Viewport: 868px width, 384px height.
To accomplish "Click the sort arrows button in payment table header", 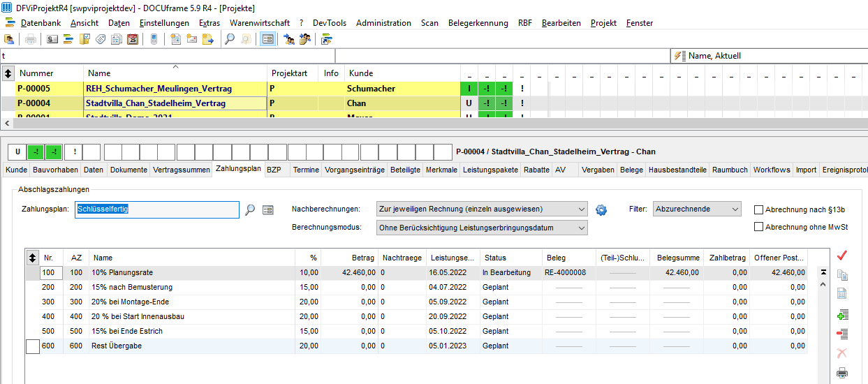I will tap(33, 258).
